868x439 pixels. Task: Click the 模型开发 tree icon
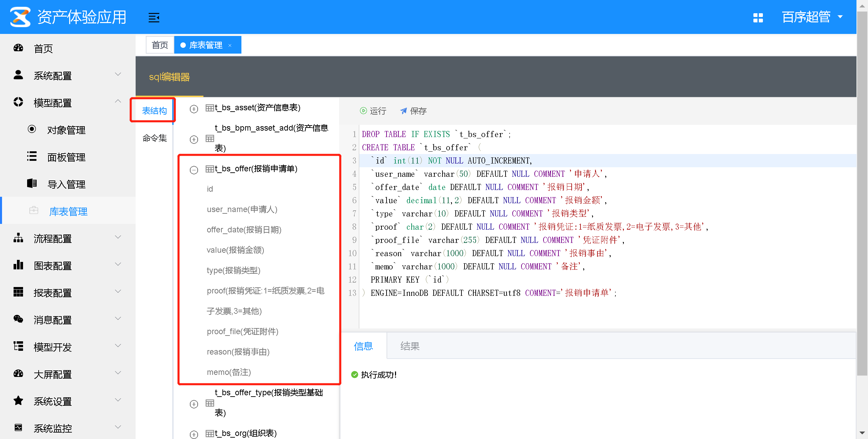tap(18, 346)
